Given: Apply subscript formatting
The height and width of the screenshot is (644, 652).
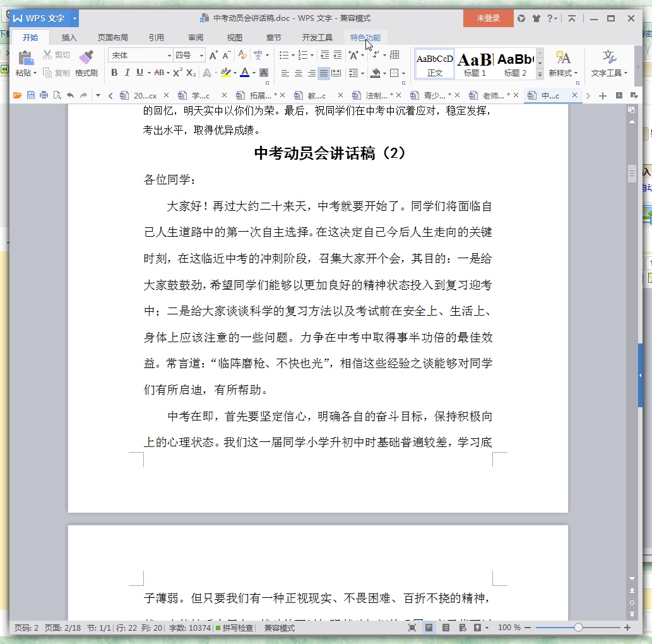Looking at the screenshot, I should pos(190,72).
